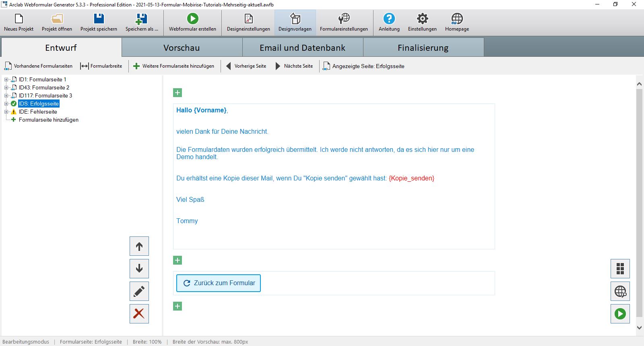Add element below Zurück zum Formular block

click(178, 306)
